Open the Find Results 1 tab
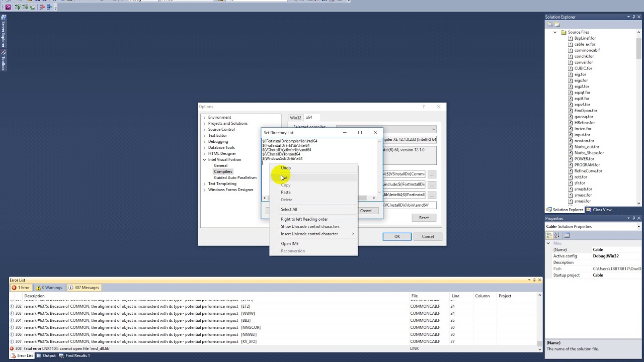The height and width of the screenshot is (362, 644). 74,355
